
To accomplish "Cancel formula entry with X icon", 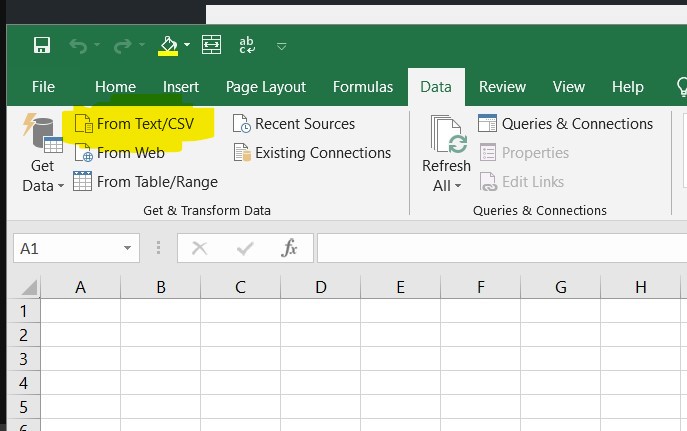I will point(199,248).
